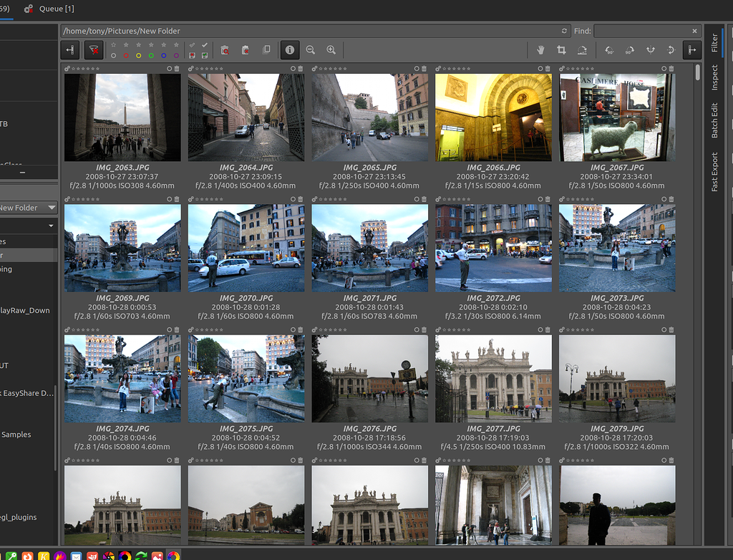This screenshot has width=733, height=560.
Task: Toggle the right panel visibility
Action: pyautogui.click(x=693, y=50)
